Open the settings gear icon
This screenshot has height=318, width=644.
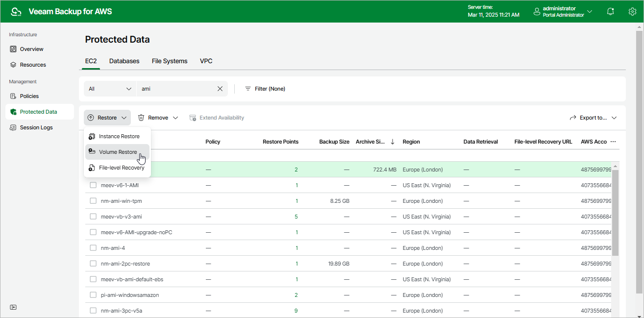[632, 11]
